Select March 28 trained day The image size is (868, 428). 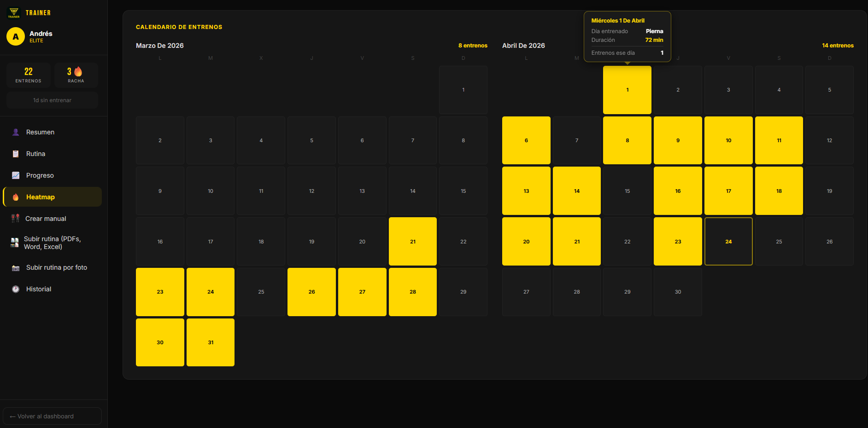click(x=413, y=292)
